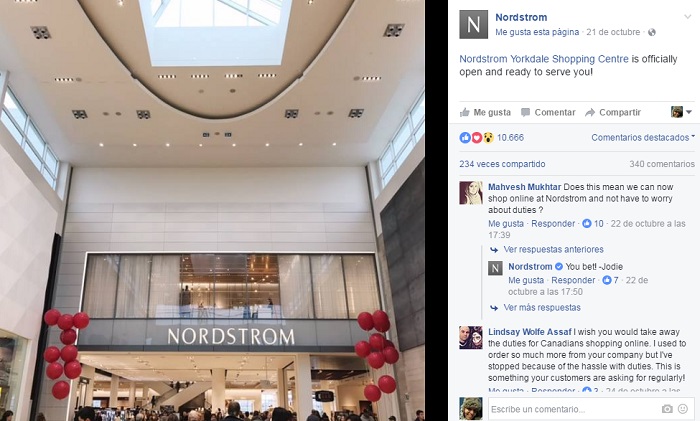Expand Ver respuestas anteriores
The image size is (700, 421).
click(553, 249)
